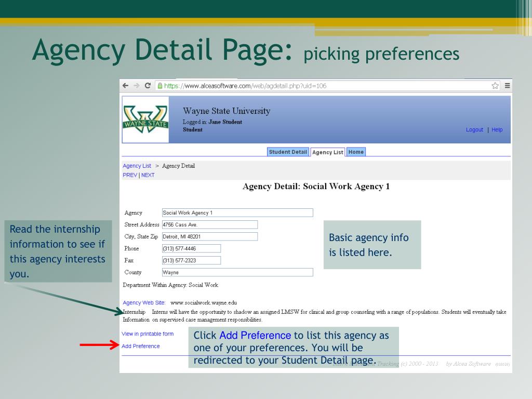This screenshot has width=532, height=399.
Task: Click the City, State Zip field
Action: click(x=210, y=236)
